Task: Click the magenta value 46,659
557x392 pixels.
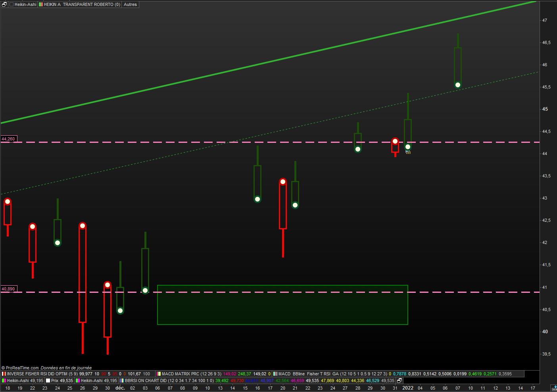Action: (297, 380)
